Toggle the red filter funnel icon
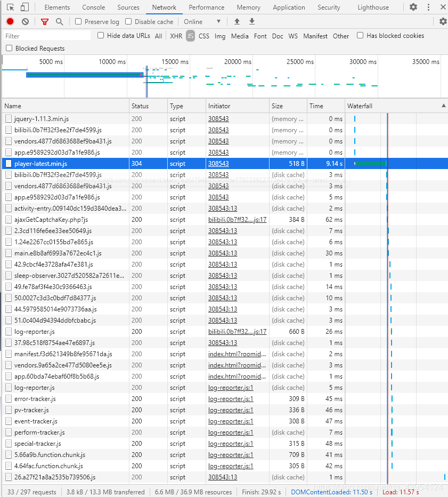This screenshot has width=448, height=497. 45,21
